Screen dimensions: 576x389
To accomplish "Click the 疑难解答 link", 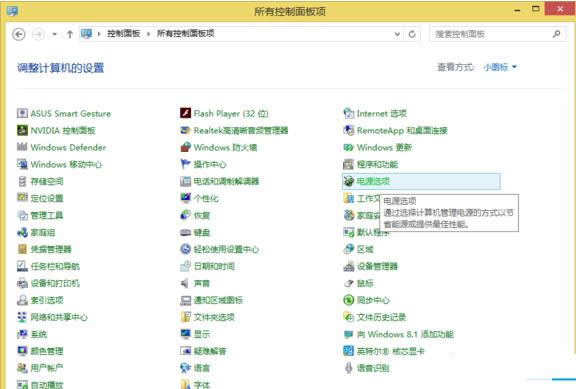I will pos(210,351).
